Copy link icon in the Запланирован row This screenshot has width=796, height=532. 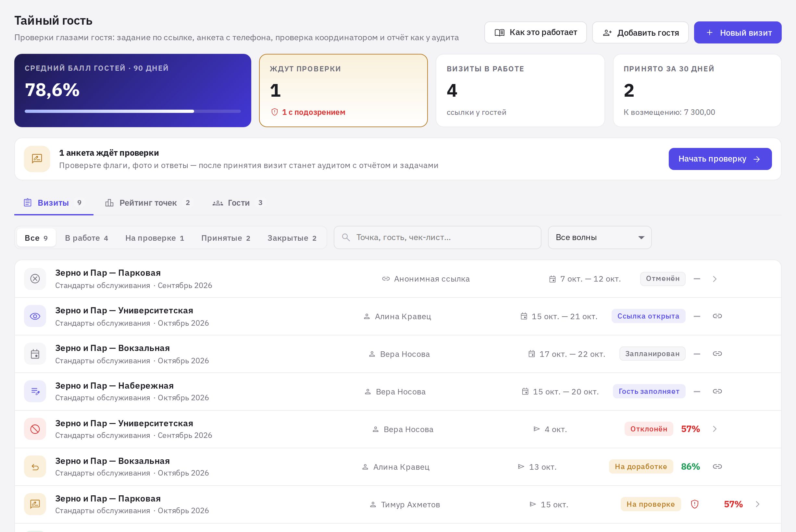[717, 354]
